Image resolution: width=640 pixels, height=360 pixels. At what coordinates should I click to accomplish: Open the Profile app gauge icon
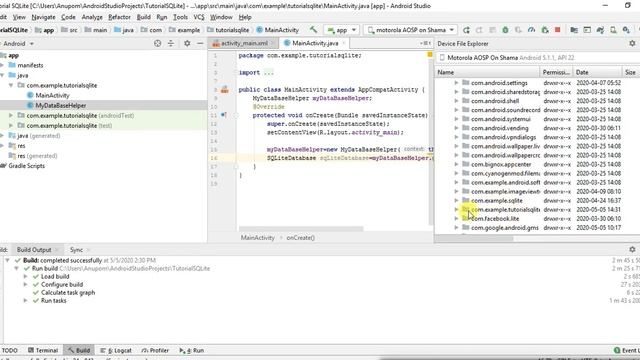tap(531, 30)
